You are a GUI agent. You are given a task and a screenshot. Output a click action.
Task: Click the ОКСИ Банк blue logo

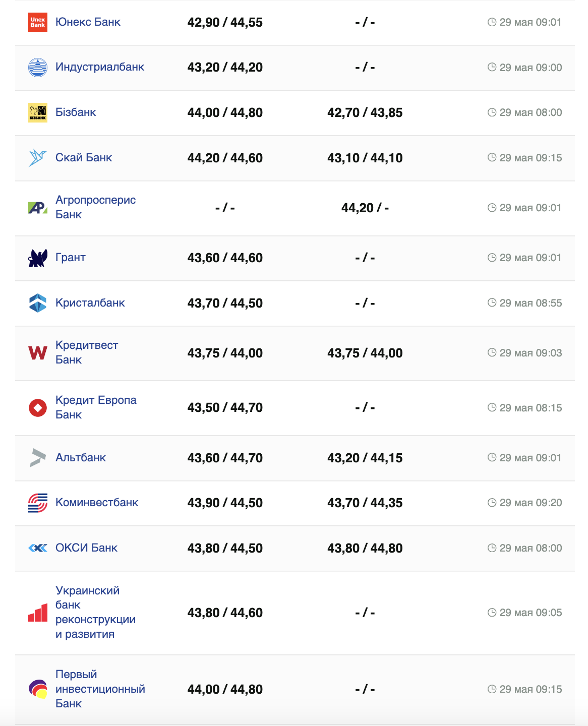[38, 548]
